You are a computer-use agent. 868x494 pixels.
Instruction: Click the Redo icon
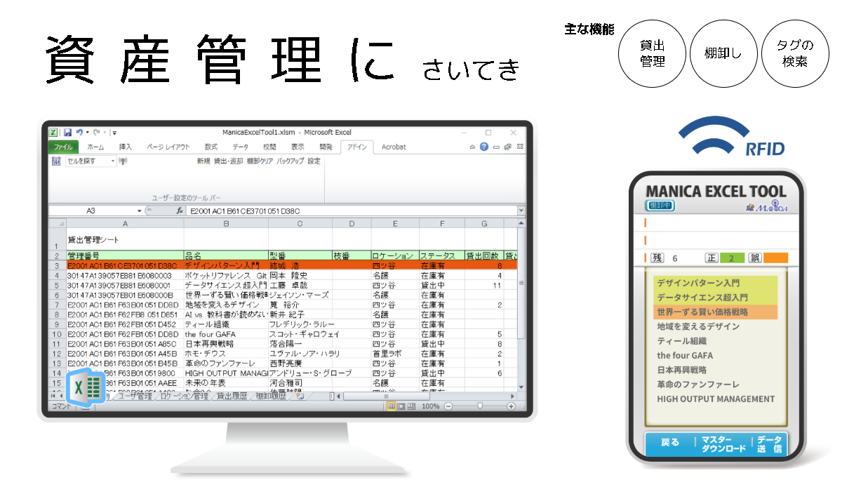[97, 132]
